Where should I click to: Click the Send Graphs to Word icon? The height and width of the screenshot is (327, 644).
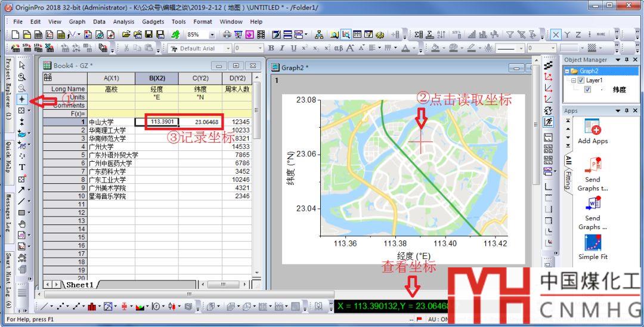click(x=592, y=204)
